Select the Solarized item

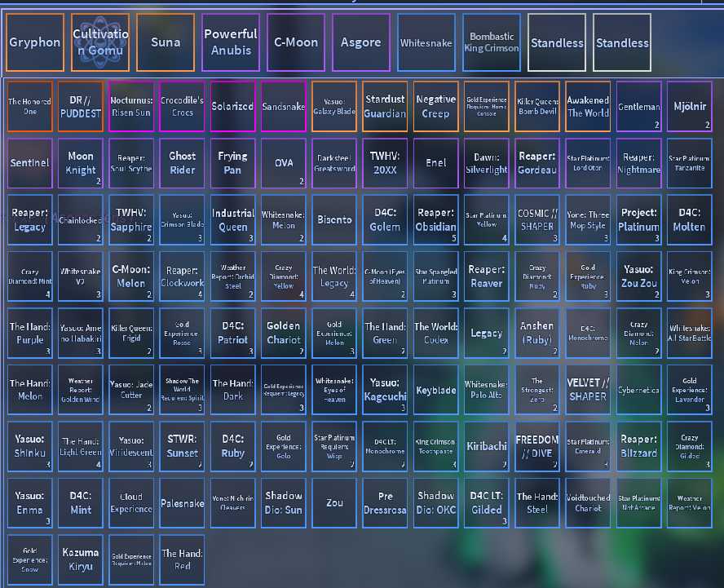point(232,106)
